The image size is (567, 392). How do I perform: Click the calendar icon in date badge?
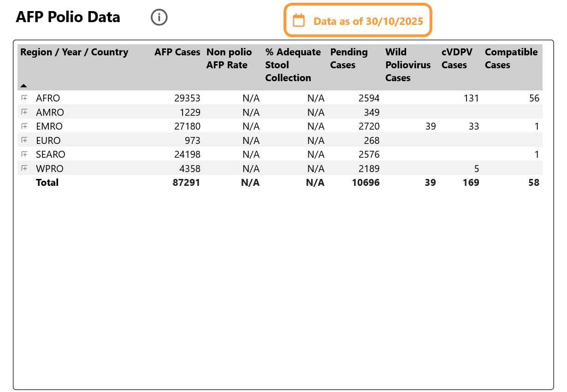click(x=299, y=20)
